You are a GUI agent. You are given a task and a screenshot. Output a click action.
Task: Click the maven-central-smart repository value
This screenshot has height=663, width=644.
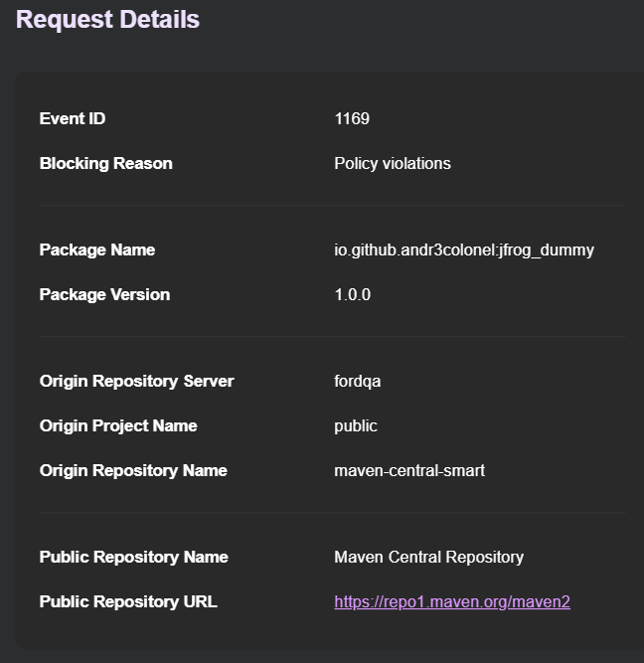(409, 470)
